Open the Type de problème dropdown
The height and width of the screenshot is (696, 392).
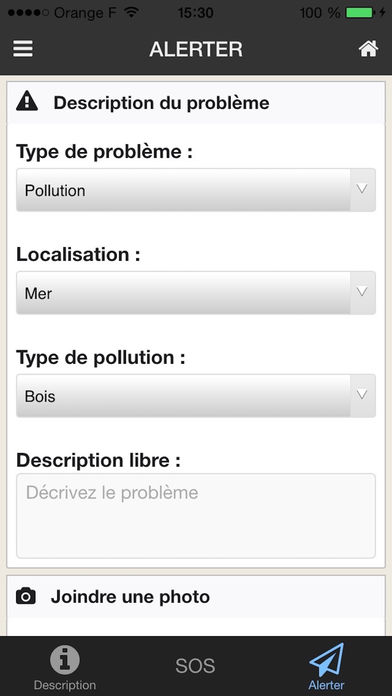click(196, 190)
